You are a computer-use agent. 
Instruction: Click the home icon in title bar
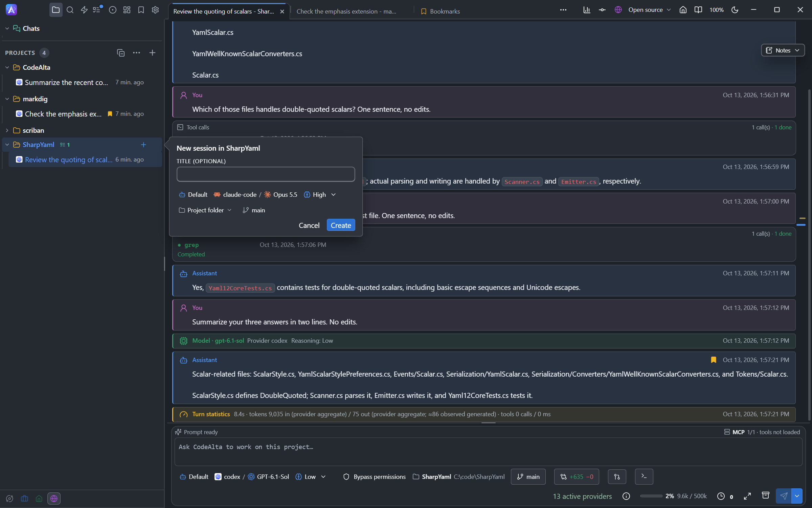pos(683,10)
